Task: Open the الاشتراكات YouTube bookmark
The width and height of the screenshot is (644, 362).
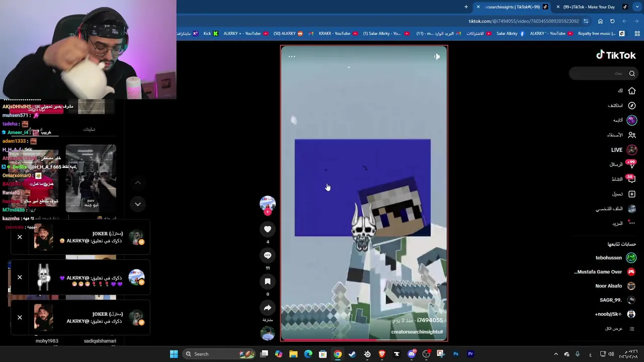Action: tap(478, 34)
